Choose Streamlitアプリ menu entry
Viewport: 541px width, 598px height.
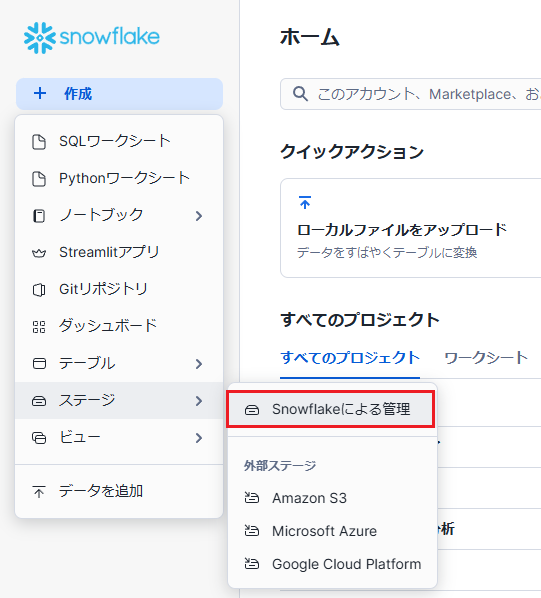click(x=119, y=252)
